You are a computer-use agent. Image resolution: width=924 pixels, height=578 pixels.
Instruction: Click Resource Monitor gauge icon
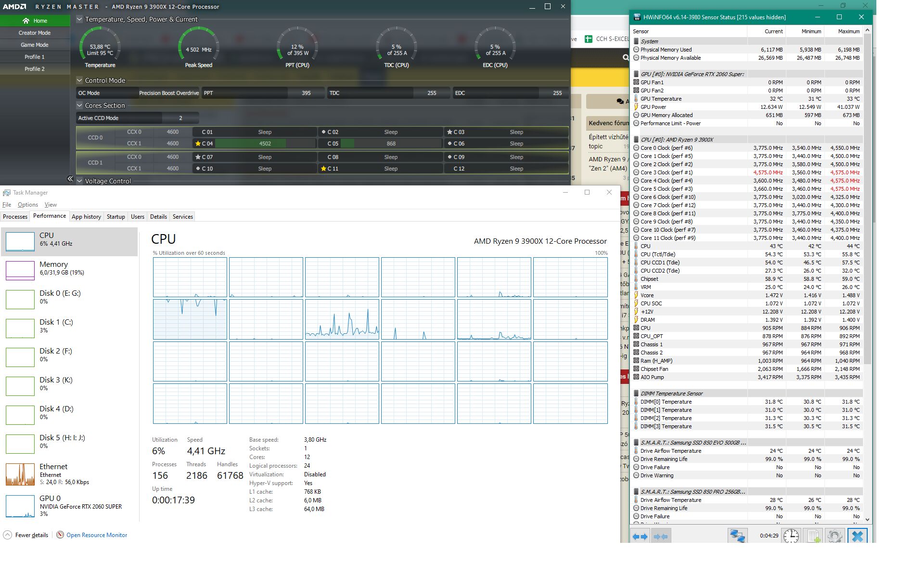pyautogui.click(x=60, y=535)
